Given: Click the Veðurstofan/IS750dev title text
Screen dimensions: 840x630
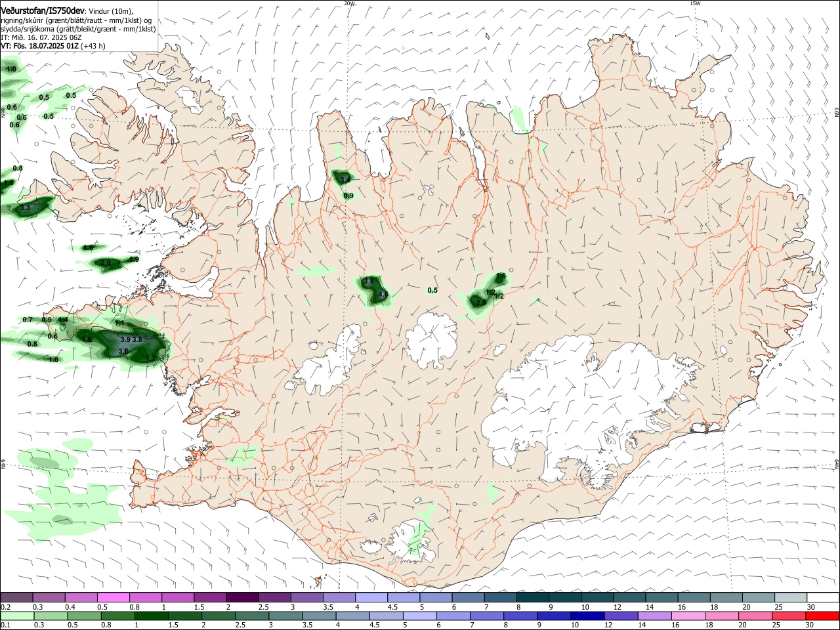Looking at the screenshot, I should [x=43, y=11].
